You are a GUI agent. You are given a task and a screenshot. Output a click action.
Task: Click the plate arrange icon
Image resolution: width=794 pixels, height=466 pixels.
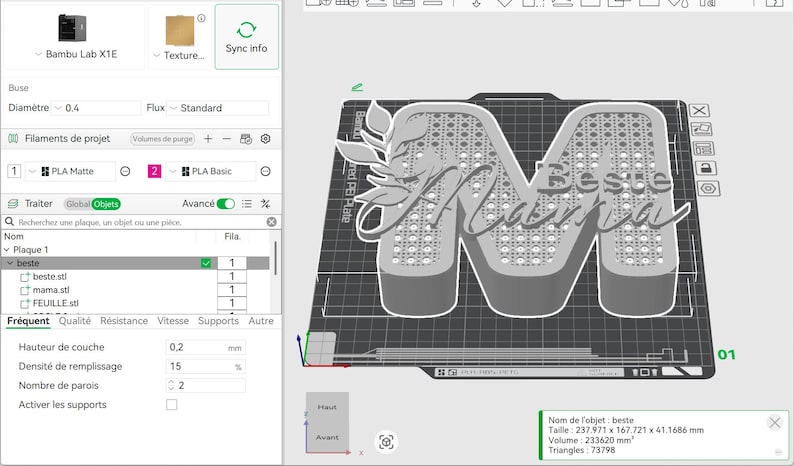coord(704,148)
